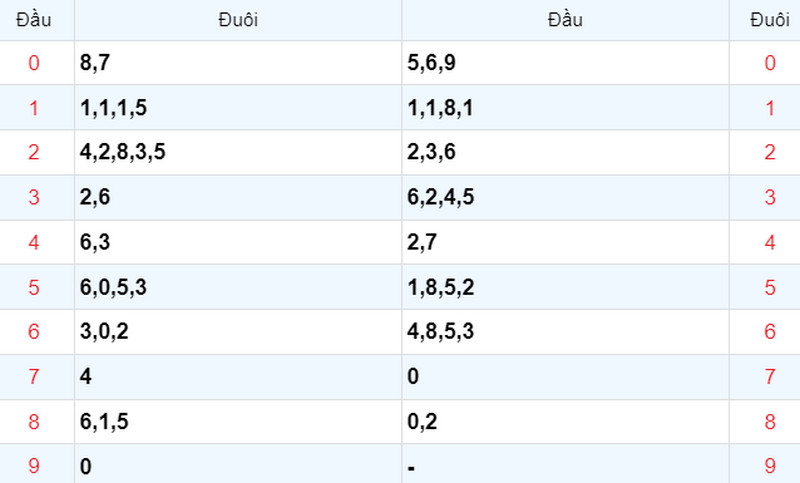Viewport: 800px width, 483px height.
Task: Click the cell with 4,8,5,3
Action: pos(565,332)
